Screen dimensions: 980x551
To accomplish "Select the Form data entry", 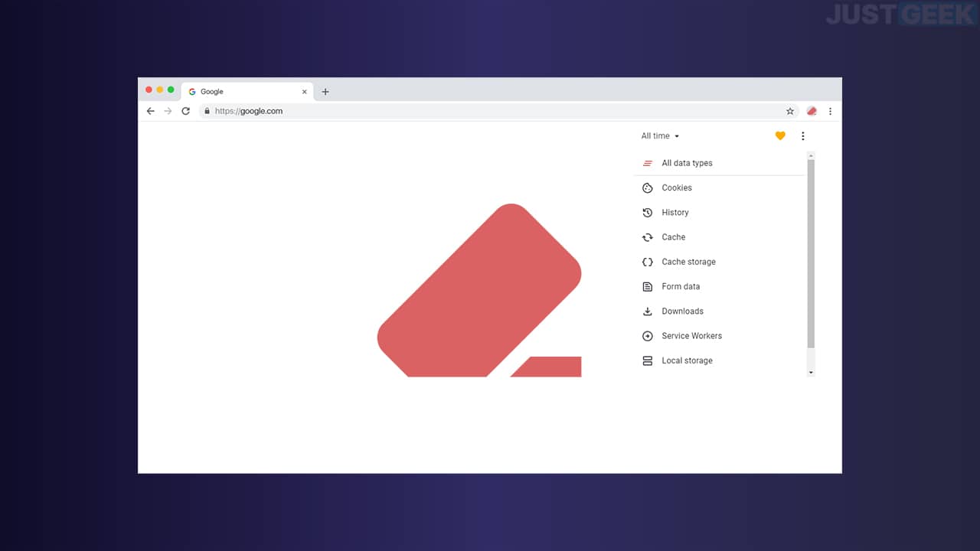I will (720, 286).
